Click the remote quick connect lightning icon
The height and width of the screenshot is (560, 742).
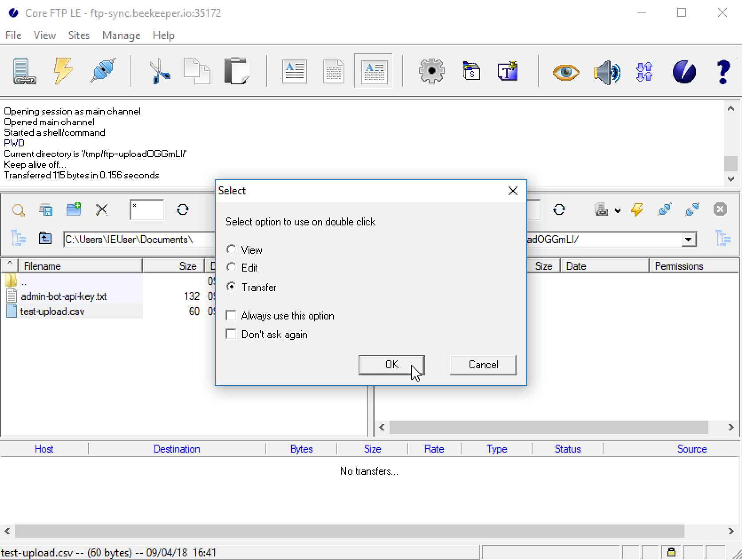coord(637,209)
